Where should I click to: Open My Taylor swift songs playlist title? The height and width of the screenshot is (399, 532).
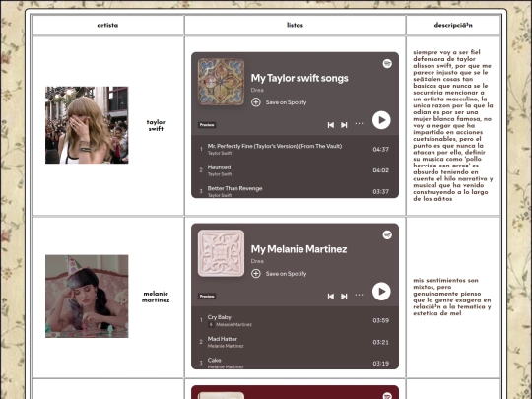[299, 78]
